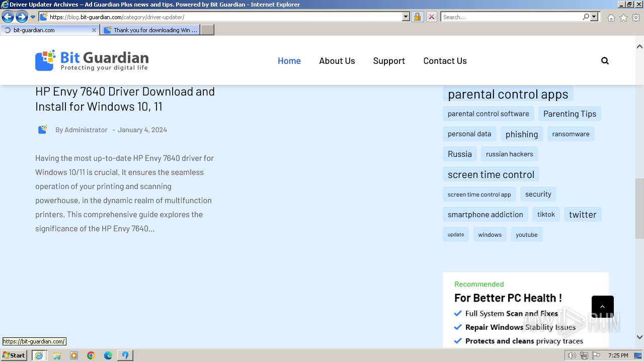Open Google Chrome from the taskbar

[x=91, y=355]
